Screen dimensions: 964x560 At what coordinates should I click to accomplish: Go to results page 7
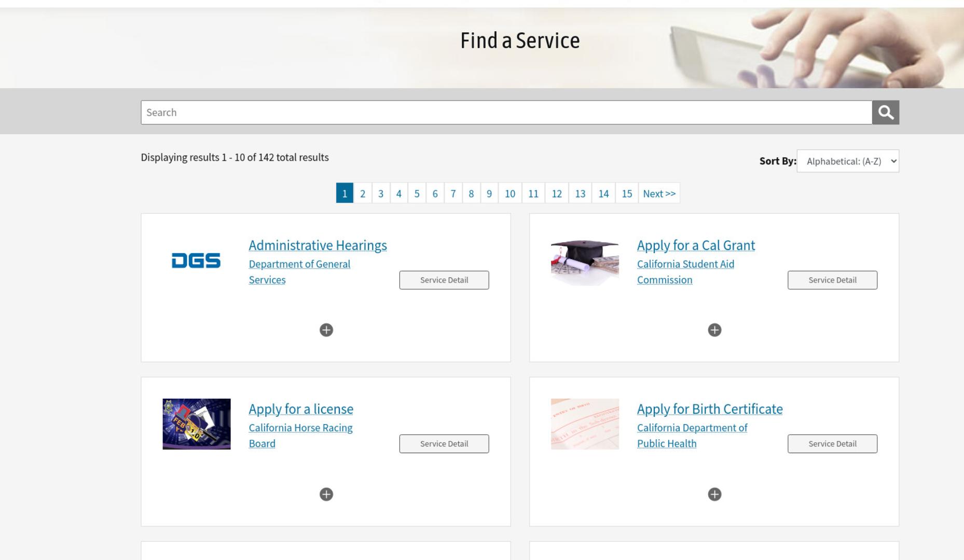[x=453, y=193]
